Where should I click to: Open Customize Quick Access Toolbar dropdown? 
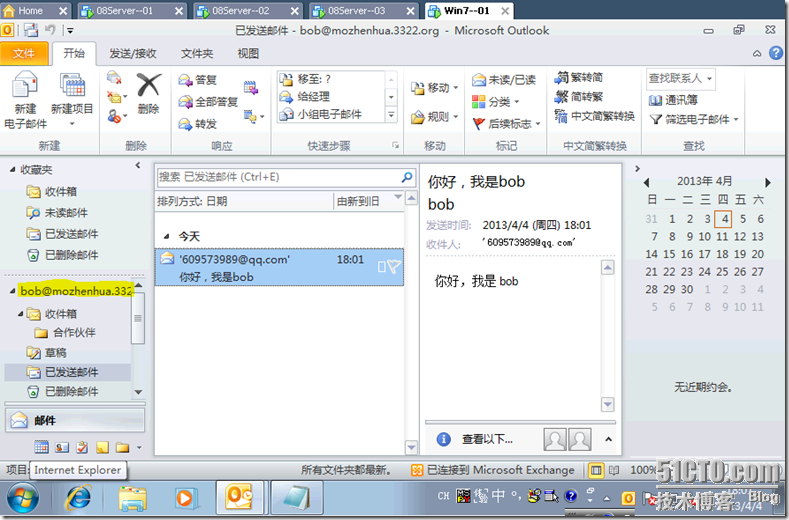pos(70,31)
